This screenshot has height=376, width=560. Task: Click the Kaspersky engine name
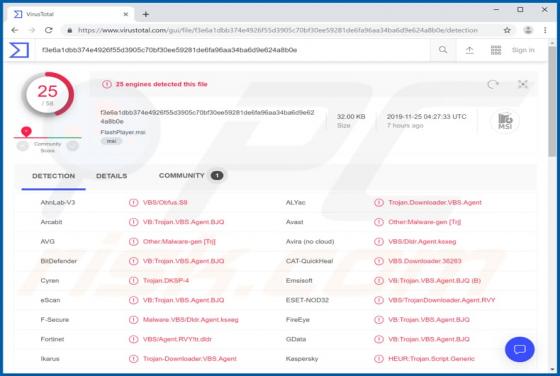tap(302, 359)
